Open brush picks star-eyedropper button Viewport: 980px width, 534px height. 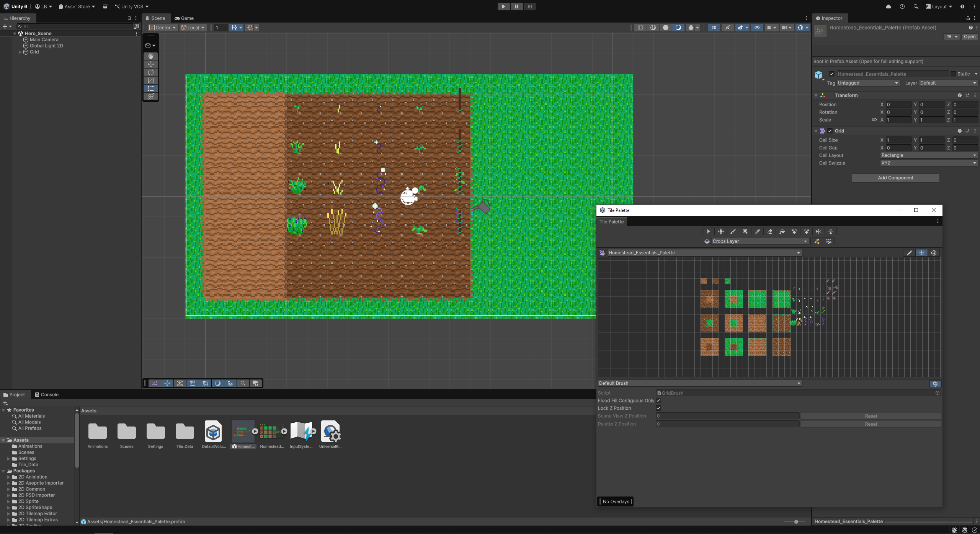coord(817,241)
